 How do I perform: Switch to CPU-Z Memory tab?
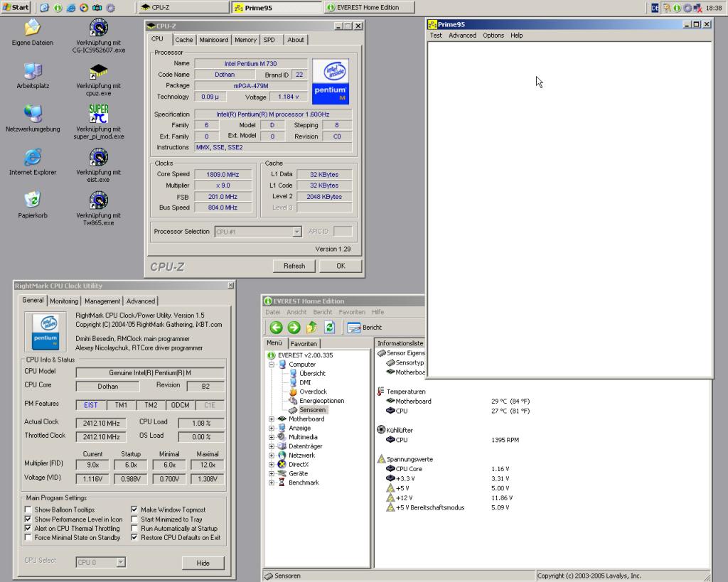(245, 40)
